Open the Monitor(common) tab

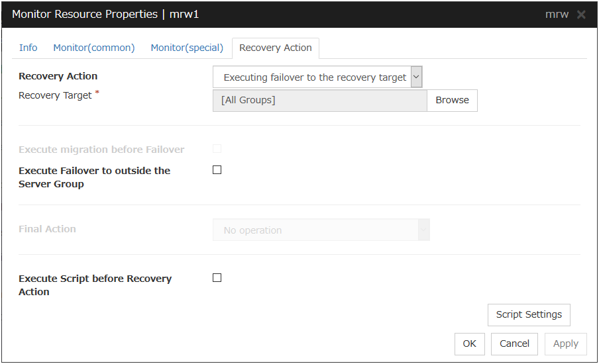(94, 48)
